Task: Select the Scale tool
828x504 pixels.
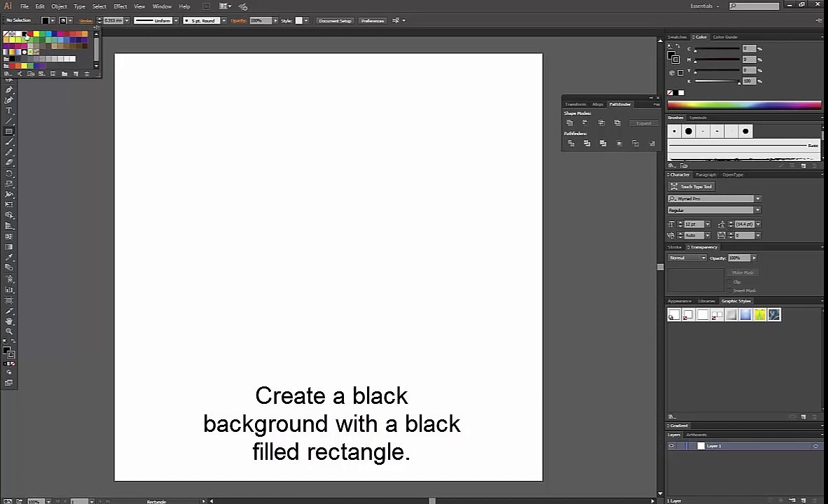Action: tap(9, 183)
